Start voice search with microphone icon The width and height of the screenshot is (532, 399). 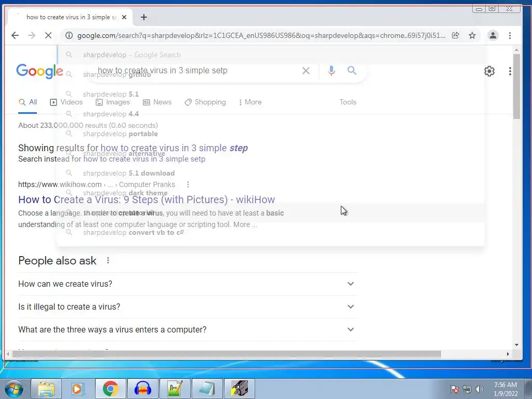click(x=331, y=71)
